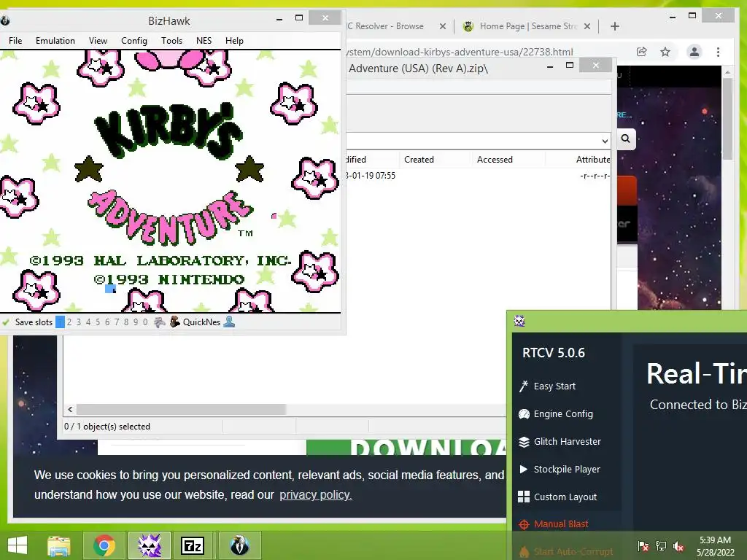Image resolution: width=747 pixels, height=560 pixels.
Task: Click the QuickNes core label
Action: pyautogui.click(x=201, y=322)
